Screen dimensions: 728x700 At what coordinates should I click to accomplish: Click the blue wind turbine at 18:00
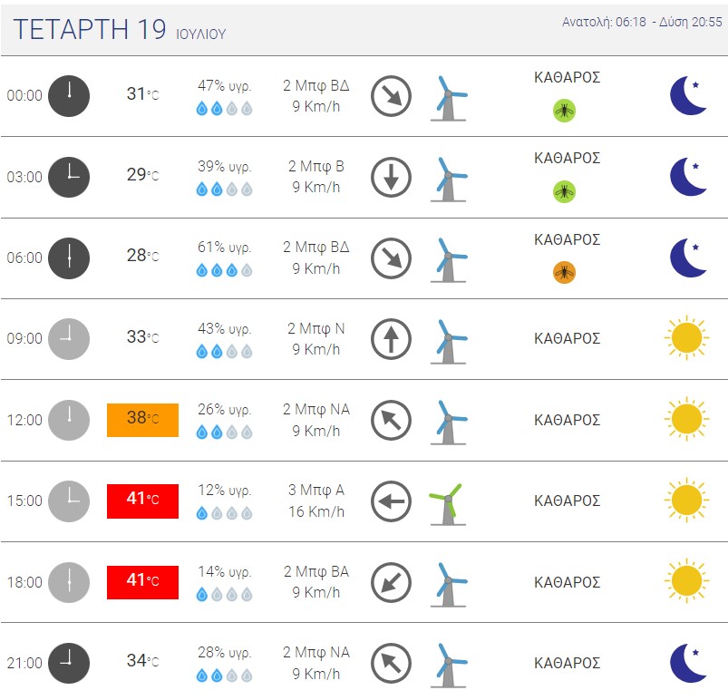(x=449, y=585)
